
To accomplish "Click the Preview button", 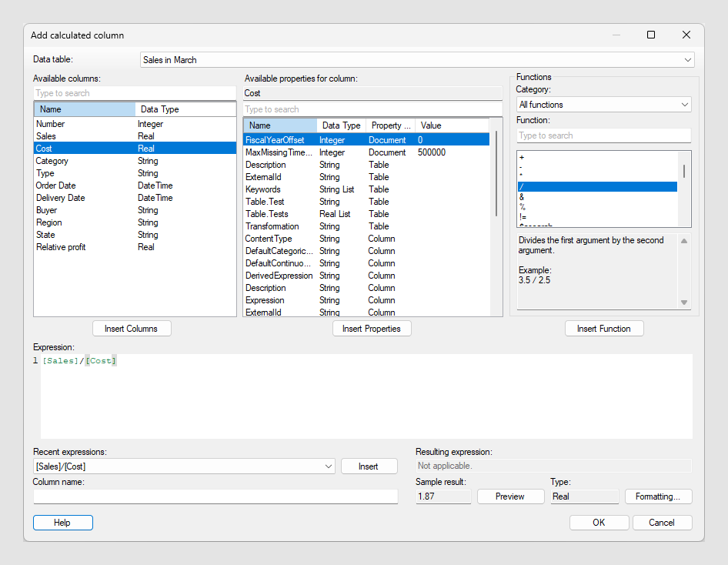I will click(x=510, y=496).
